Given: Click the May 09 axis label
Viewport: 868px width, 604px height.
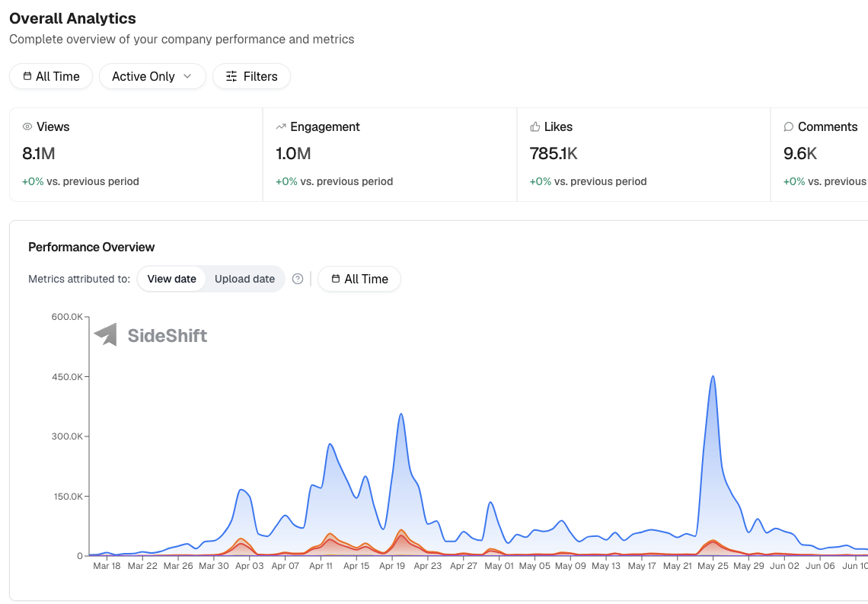Looking at the screenshot, I should (570, 566).
